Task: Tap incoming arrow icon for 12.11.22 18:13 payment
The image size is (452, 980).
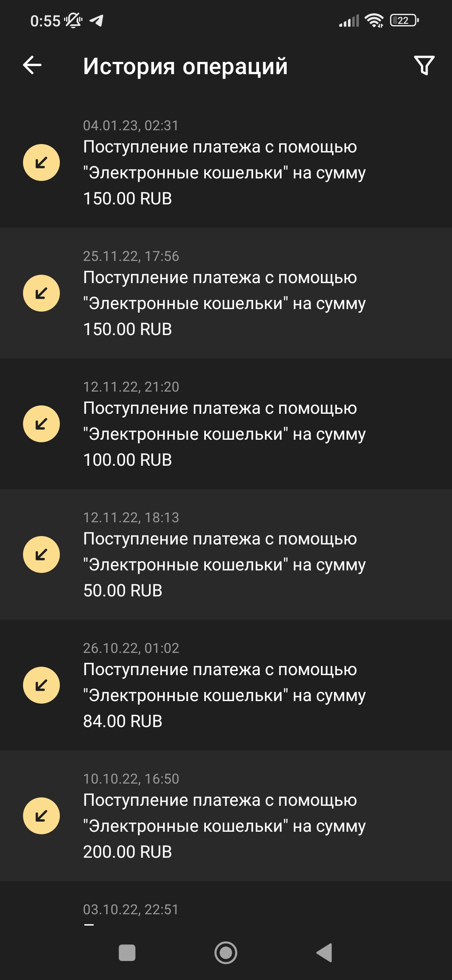Action: [41, 554]
